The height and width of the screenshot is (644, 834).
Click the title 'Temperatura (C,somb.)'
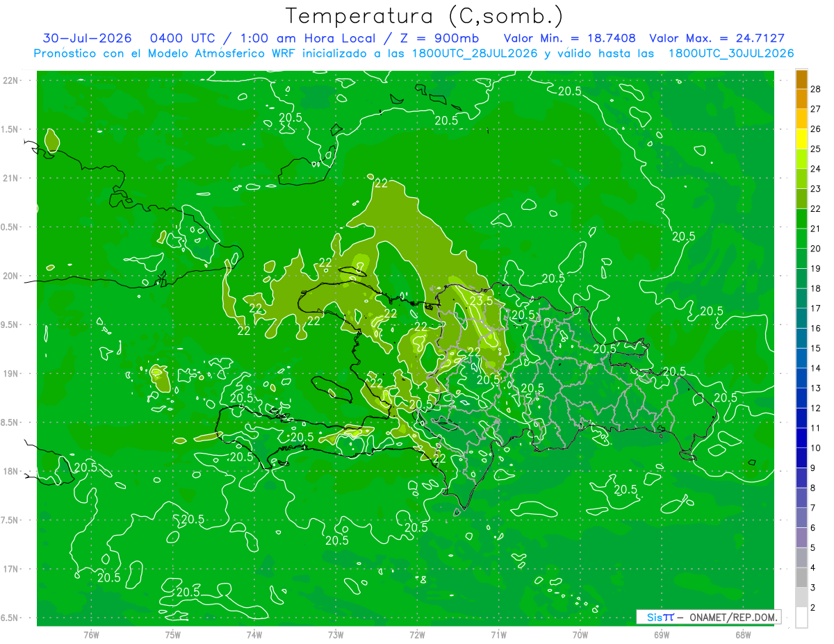(x=425, y=16)
